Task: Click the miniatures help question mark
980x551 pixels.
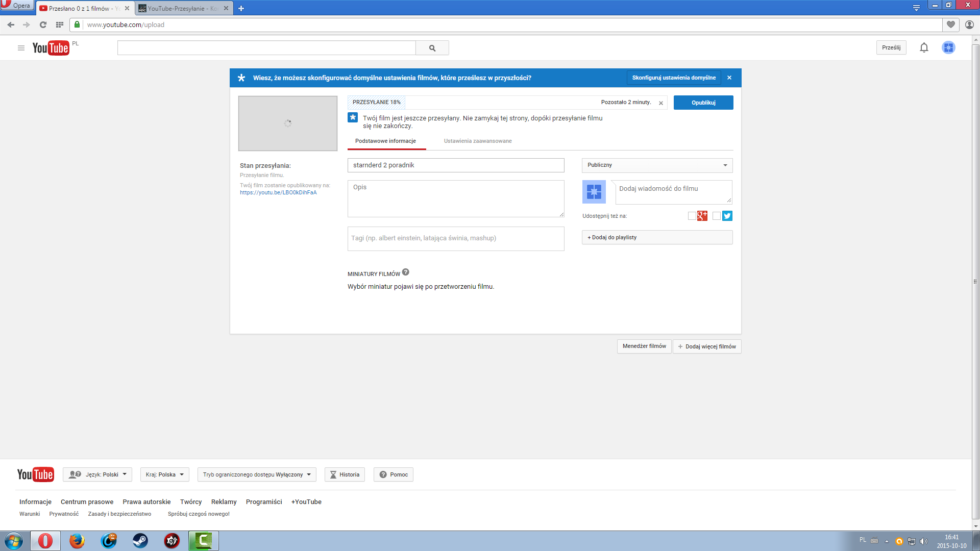Action: [x=405, y=272]
